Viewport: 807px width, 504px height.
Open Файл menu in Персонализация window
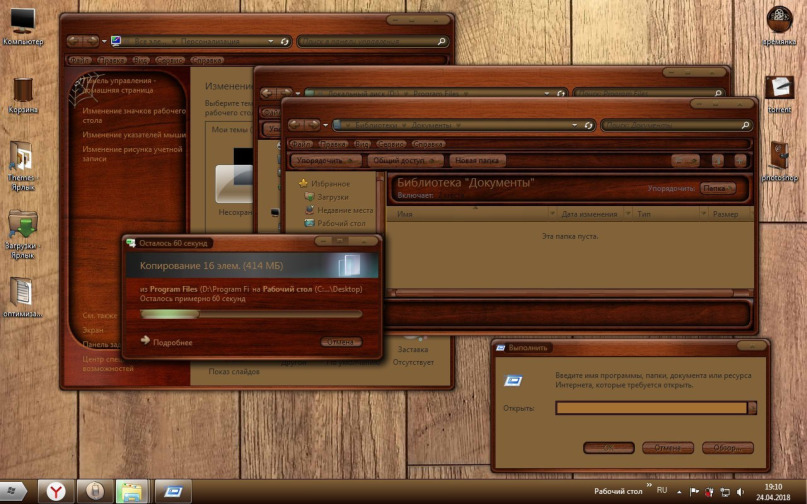pyautogui.click(x=79, y=60)
